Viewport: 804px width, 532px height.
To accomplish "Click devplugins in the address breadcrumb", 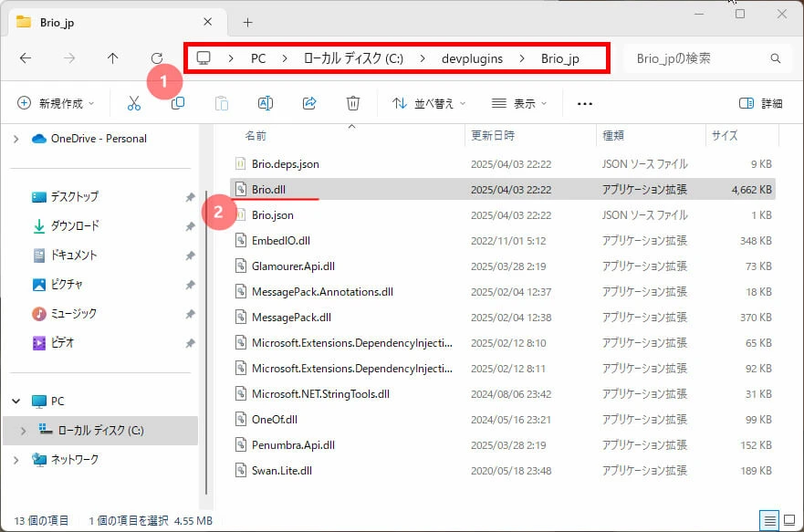I will click(472, 58).
